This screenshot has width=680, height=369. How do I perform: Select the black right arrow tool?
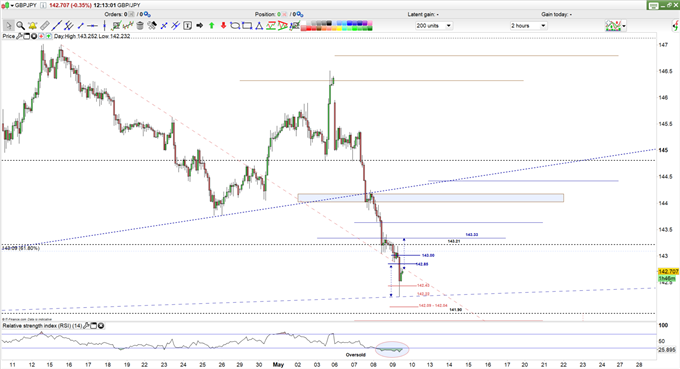[199, 26]
